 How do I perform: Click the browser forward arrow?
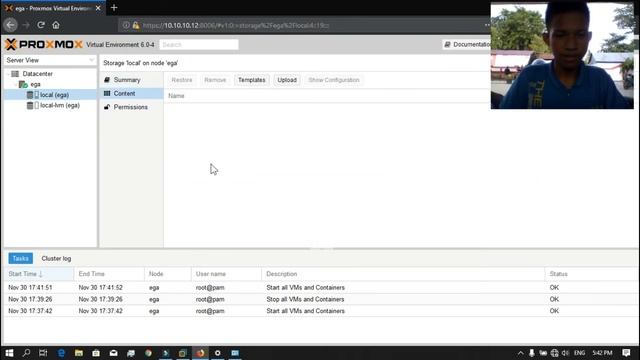[26, 25]
